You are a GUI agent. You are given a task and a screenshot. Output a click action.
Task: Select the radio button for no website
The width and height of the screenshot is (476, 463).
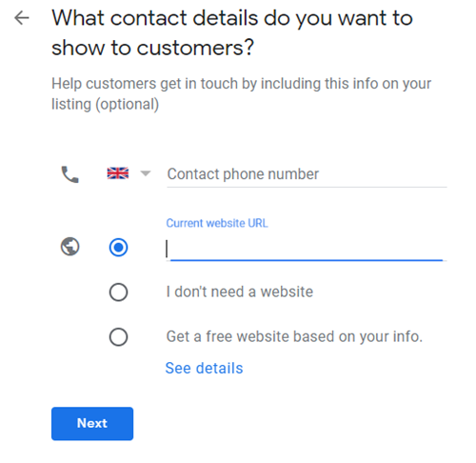click(x=118, y=292)
